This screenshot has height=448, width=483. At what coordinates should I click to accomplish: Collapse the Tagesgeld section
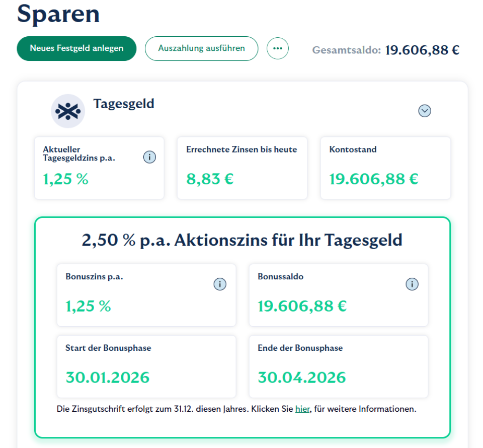[x=425, y=111]
